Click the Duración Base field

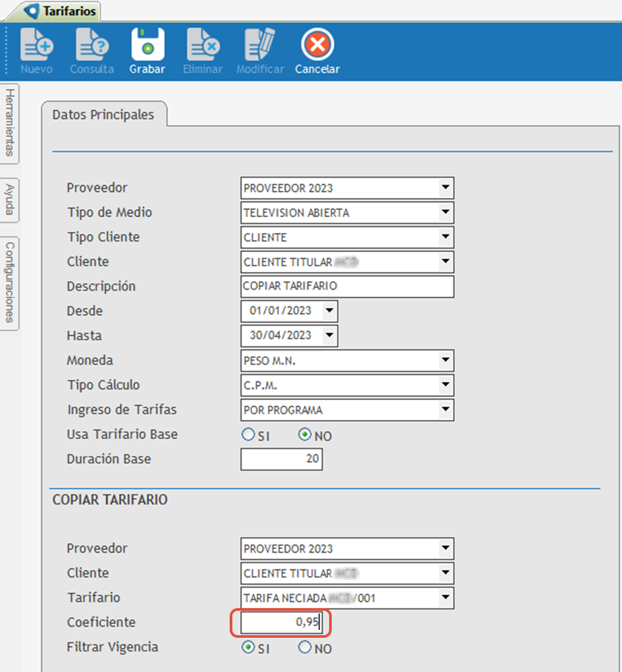point(282,459)
